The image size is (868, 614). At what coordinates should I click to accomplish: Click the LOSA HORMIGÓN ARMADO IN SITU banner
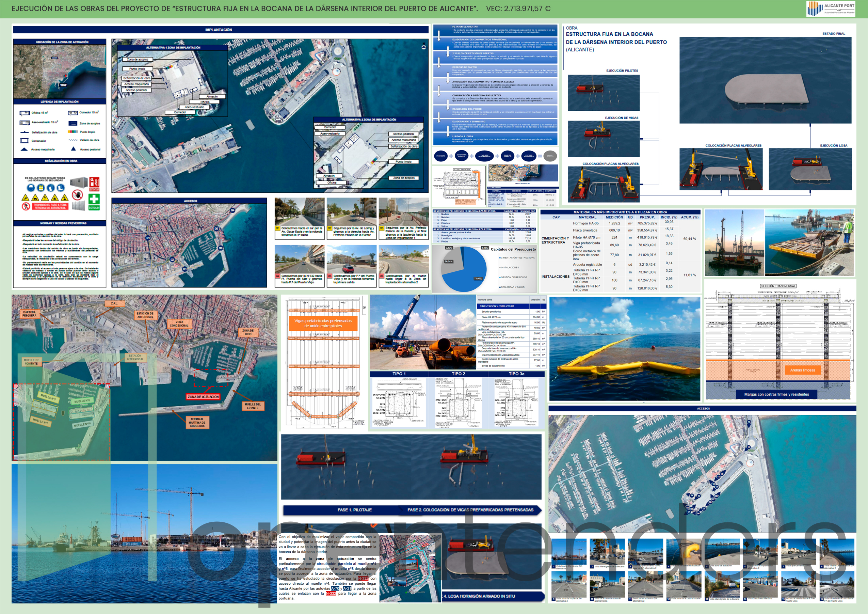click(x=493, y=596)
